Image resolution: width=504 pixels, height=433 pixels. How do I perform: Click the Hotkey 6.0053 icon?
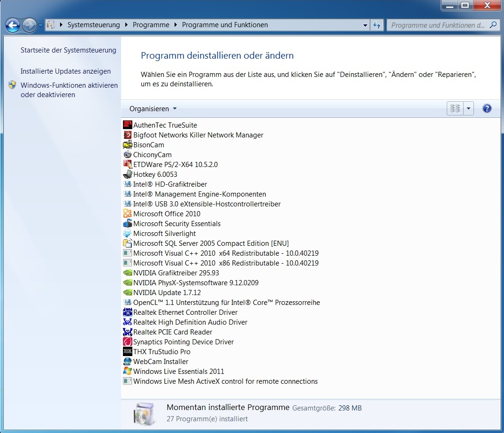pyautogui.click(x=128, y=175)
